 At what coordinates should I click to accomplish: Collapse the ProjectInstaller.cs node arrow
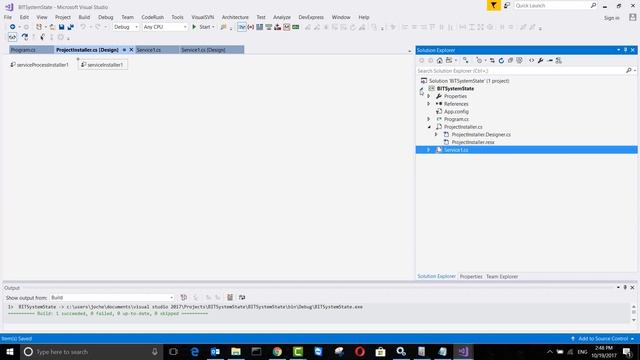coord(429,127)
